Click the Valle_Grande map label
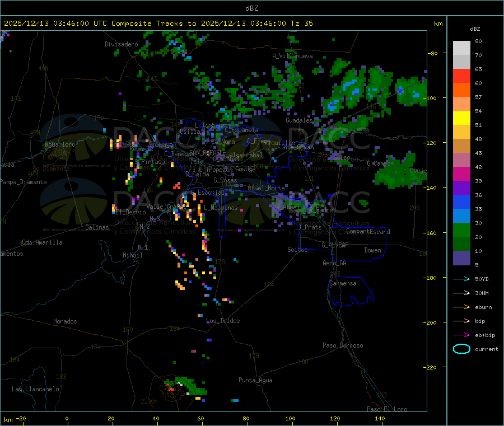Screen dimensions: 504x426 coord(165,206)
